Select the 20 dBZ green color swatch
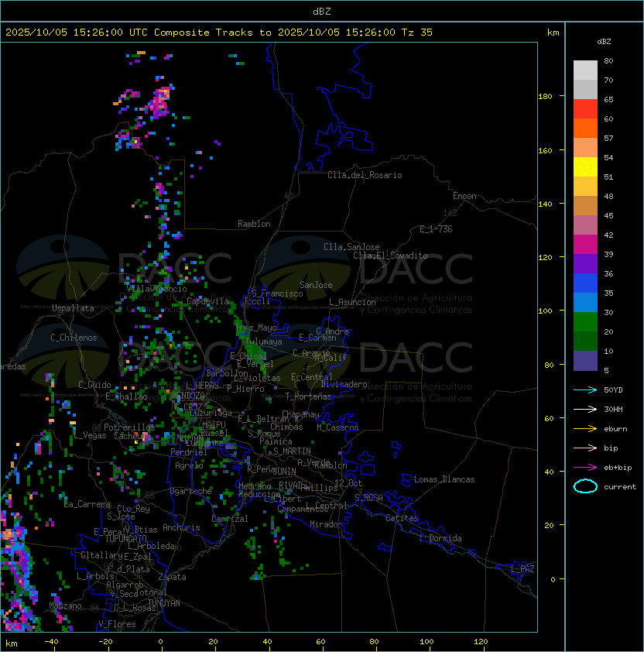644x652 pixels. [585, 321]
